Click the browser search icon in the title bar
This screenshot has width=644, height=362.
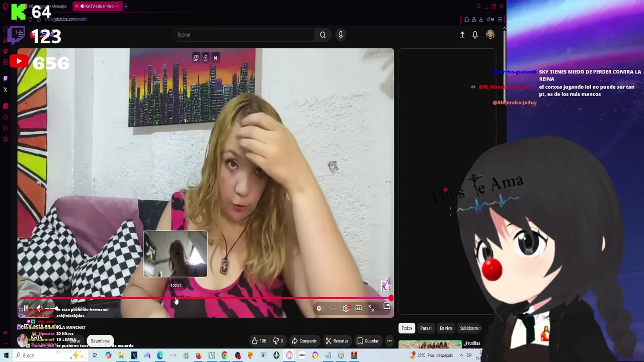tap(478, 6)
